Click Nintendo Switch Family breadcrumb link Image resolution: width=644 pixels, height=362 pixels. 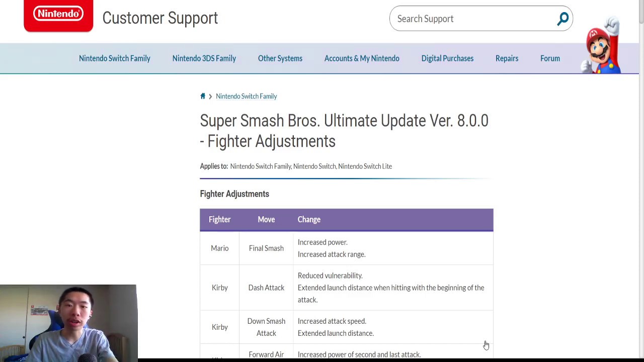pyautogui.click(x=246, y=96)
